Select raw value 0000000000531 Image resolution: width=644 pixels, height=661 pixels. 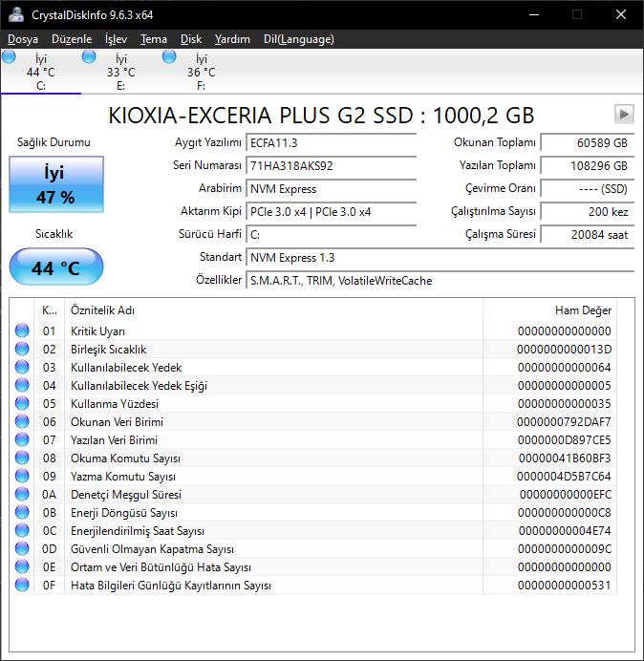pos(565,586)
